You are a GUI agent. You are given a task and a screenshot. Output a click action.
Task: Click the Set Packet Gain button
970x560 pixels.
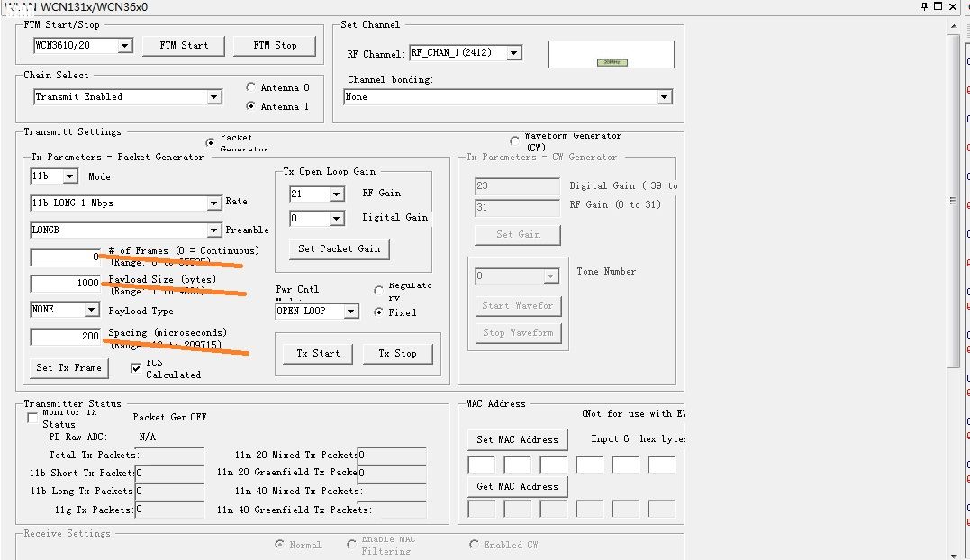point(339,249)
